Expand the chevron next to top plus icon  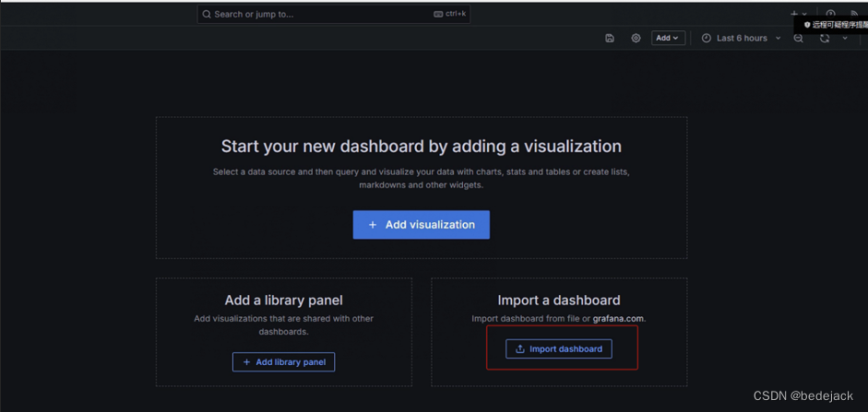point(805,15)
